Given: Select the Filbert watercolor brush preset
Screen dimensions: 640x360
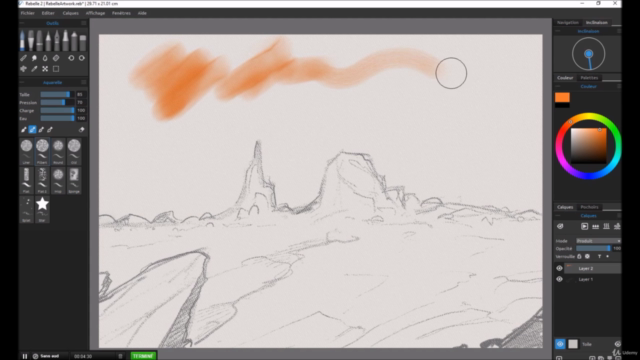Looking at the screenshot, I should coord(42,151).
